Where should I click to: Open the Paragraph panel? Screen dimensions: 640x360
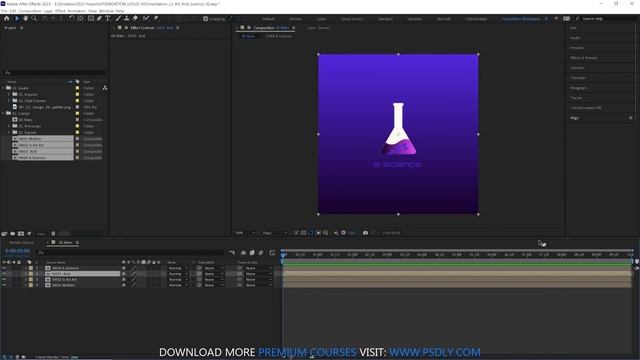pos(578,88)
